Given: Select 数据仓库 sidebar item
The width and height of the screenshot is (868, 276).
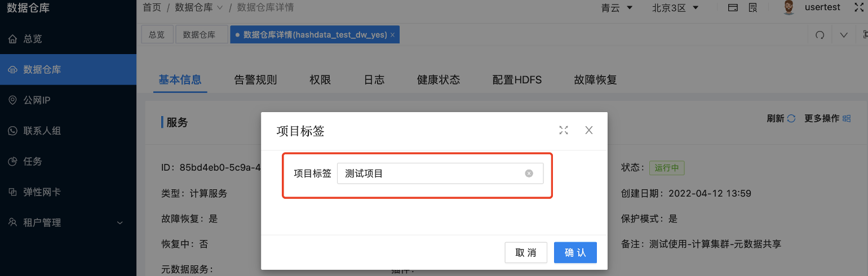Looking at the screenshot, I should 68,70.
